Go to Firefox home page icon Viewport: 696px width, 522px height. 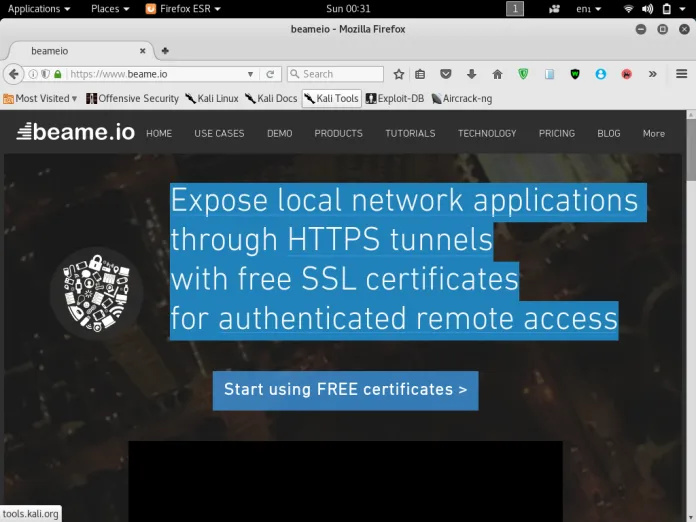pos(497,74)
